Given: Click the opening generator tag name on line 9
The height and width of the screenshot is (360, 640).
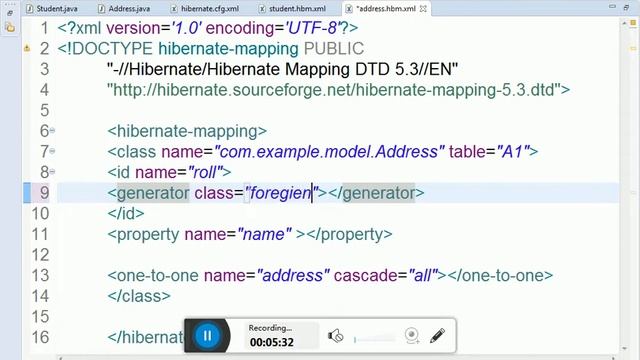Looking at the screenshot, I should click(x=153, y=193).
